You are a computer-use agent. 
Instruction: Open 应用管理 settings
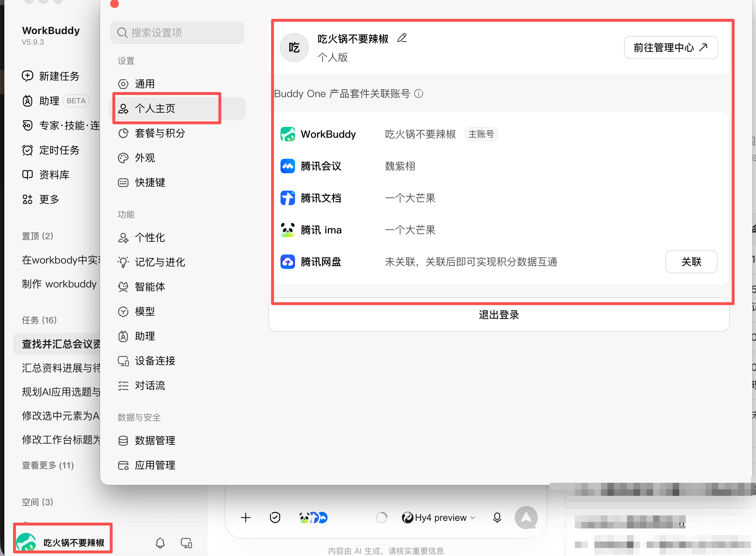pos(177,465)
